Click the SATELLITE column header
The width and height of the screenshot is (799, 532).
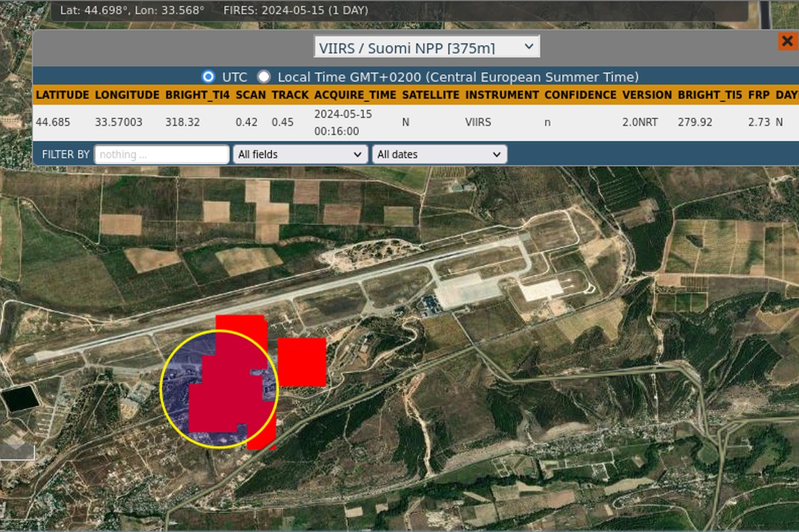click(431, 95)
